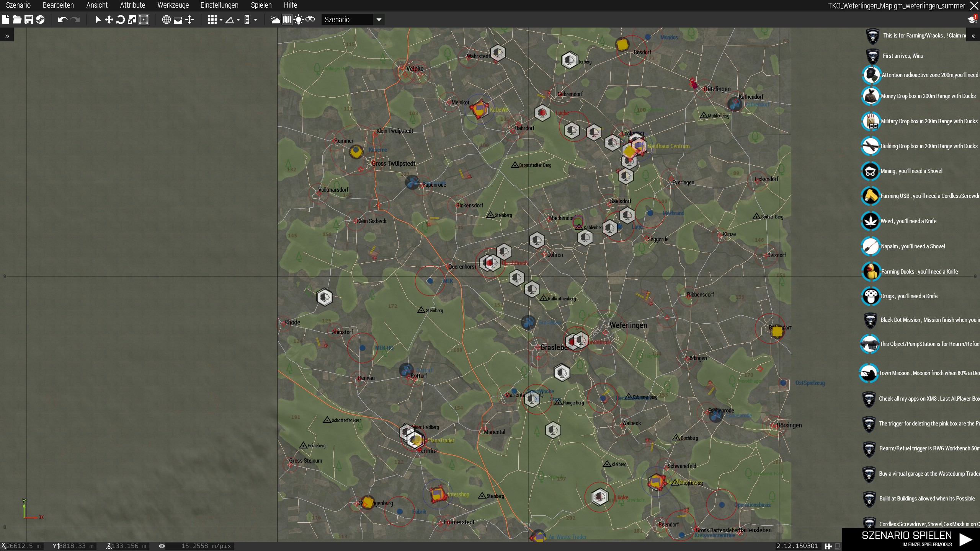Select the Move transform tool
980x551 pixels.
click(x=109, y=20)
